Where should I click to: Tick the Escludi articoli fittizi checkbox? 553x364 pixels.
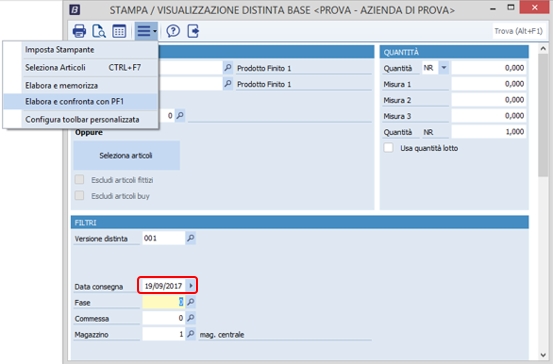coord(79,180)
